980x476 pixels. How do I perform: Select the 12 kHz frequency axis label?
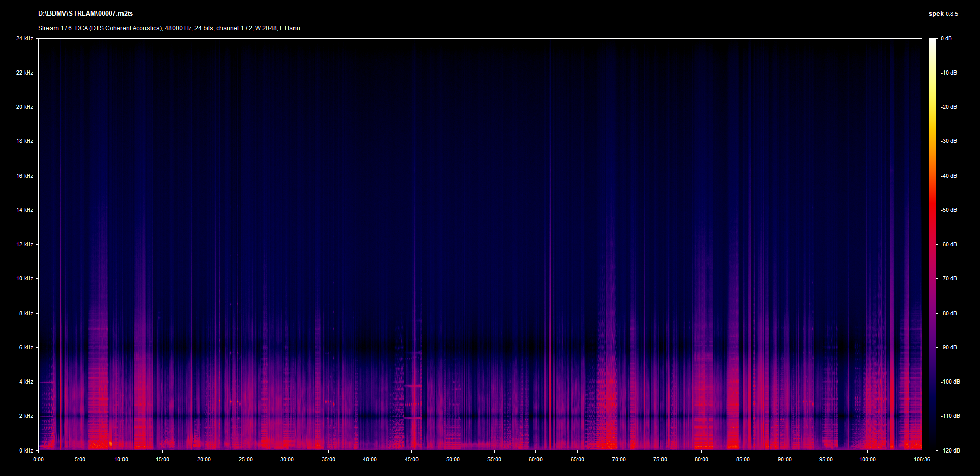point(24,244)
